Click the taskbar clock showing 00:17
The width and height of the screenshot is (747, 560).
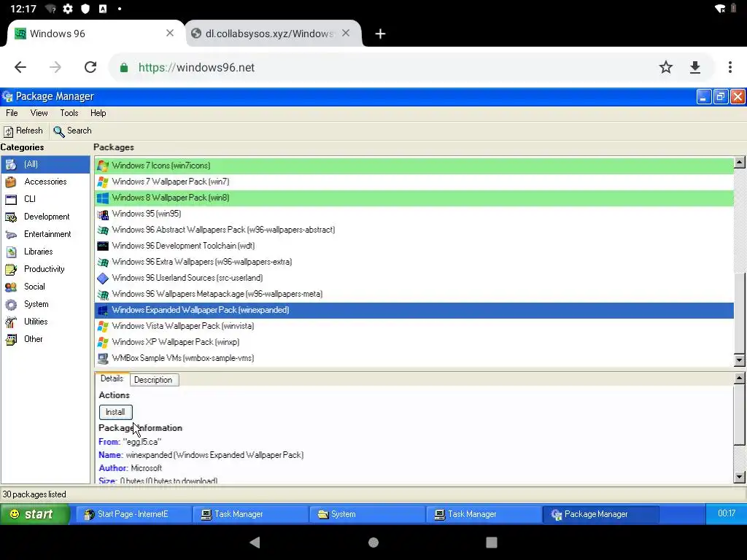coord(727,513)
